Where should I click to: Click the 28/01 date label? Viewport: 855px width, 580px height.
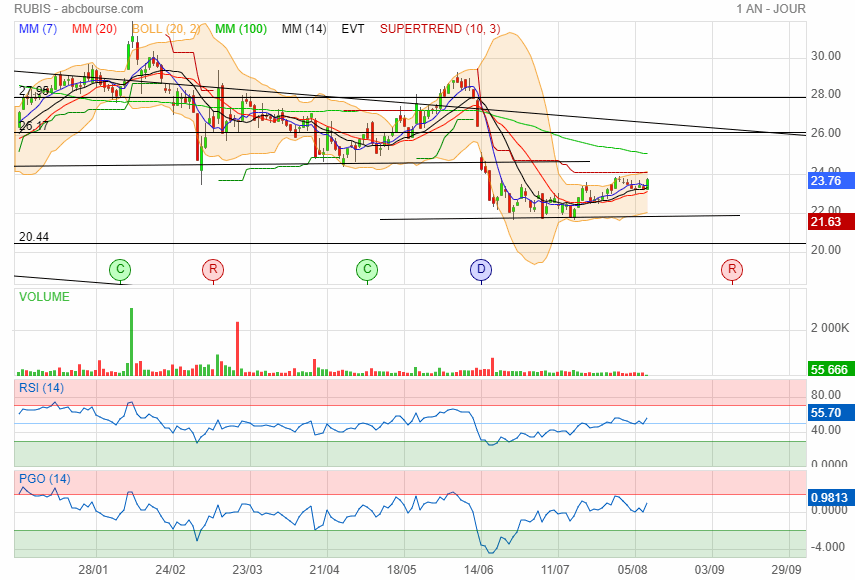[x=93, y=570]
